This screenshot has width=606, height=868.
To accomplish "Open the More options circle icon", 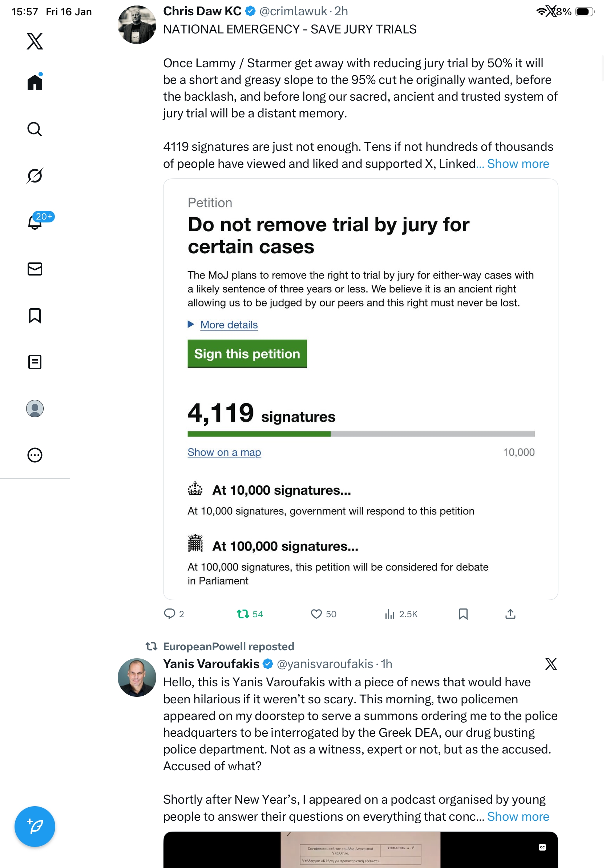I will [35, 455].
